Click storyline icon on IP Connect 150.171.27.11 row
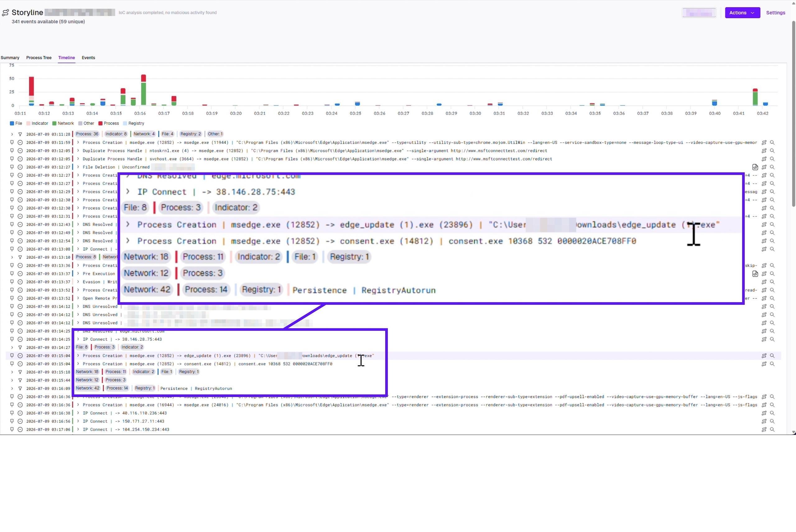The width and height of the screenshot is (796, 532). pyautogui.click(x=764, y=421)
